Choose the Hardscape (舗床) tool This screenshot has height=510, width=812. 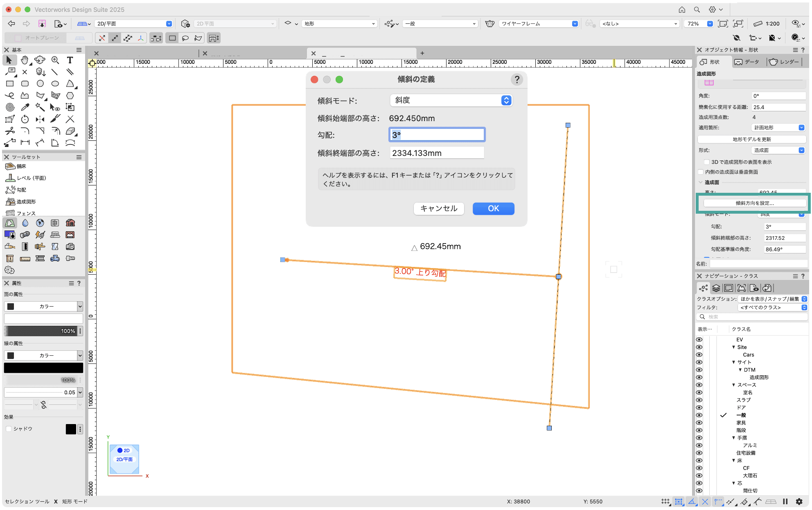(x=16, y=166)
